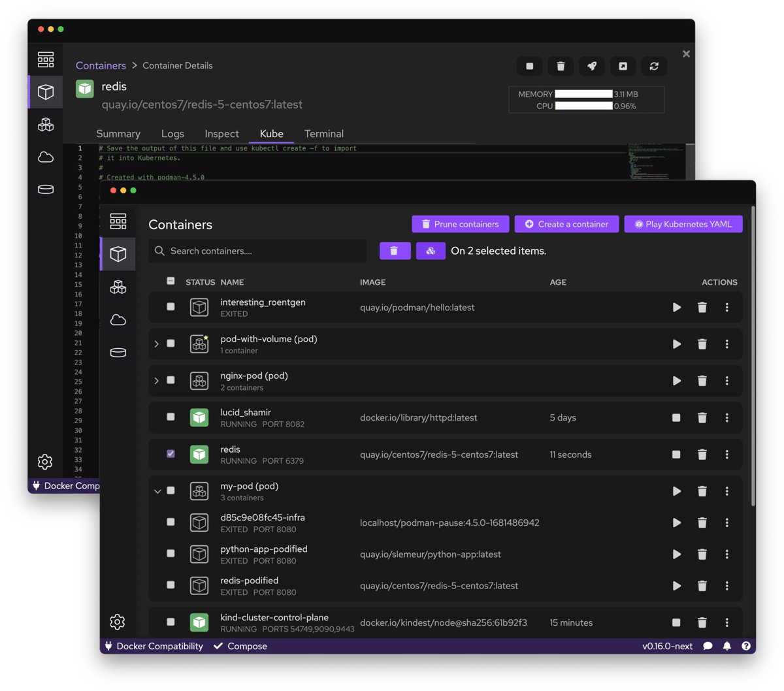
Task: Delete the lucid_shamir container via trash icon
Action: (702, 418)
